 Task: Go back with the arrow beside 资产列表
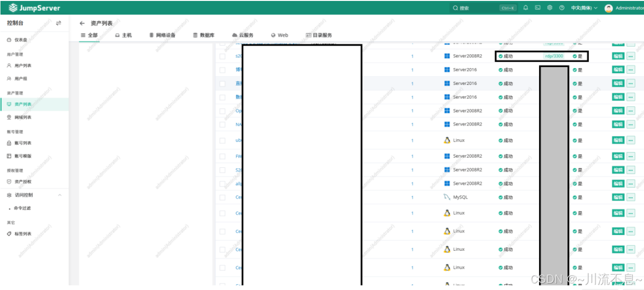[82, 23]
